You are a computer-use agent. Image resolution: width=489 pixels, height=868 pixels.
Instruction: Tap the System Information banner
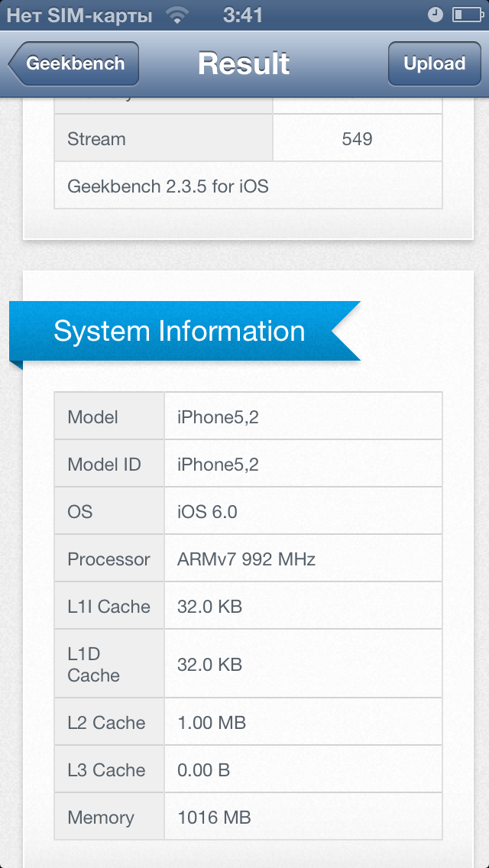[185, 331]
